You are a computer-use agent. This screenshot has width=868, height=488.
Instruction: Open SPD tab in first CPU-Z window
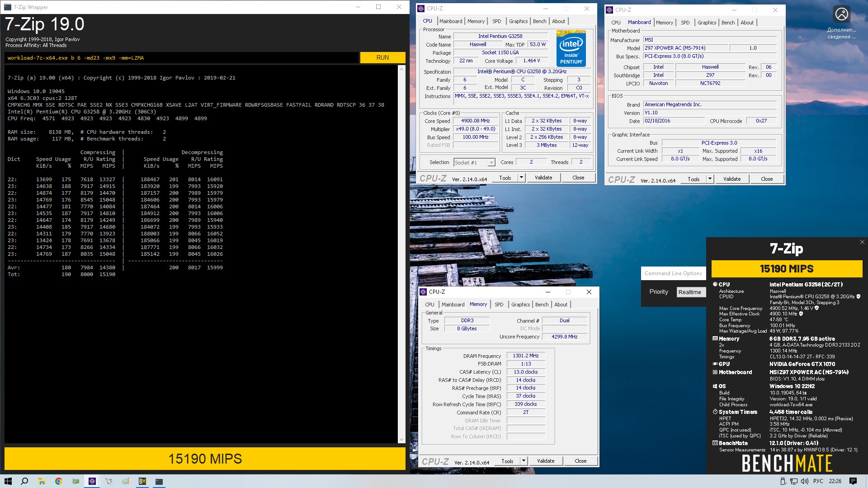point(496,21)
